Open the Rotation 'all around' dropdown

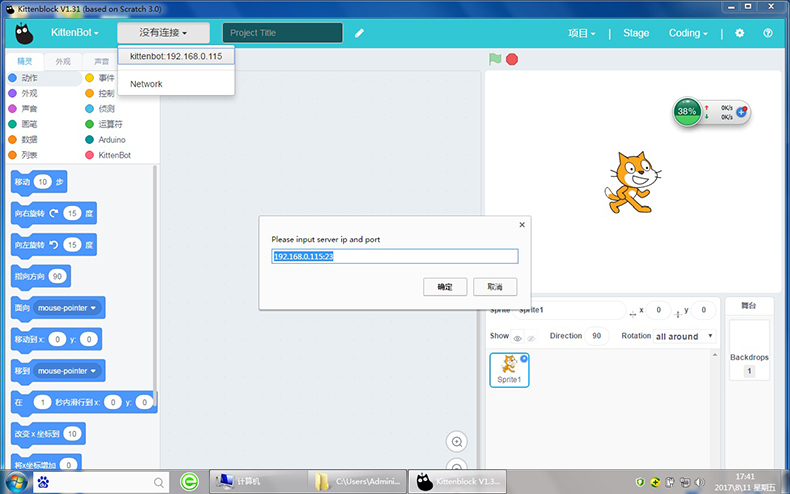pos(684,336)
